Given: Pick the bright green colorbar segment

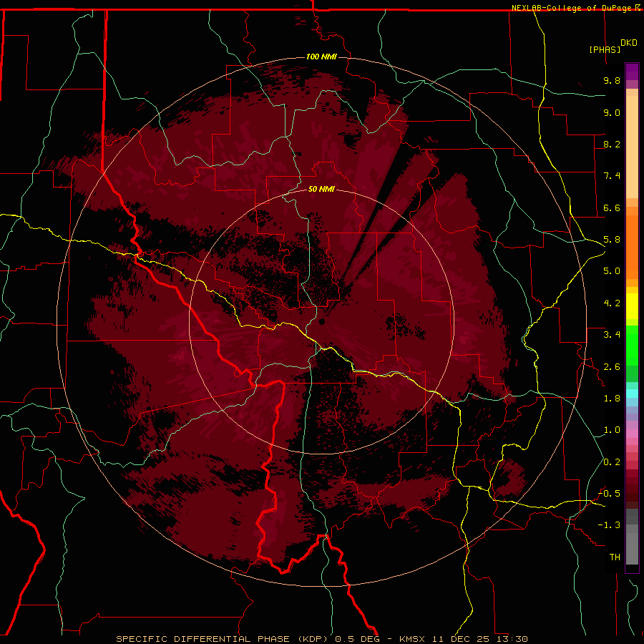Looking at the screenshot, I should point(632,346).
